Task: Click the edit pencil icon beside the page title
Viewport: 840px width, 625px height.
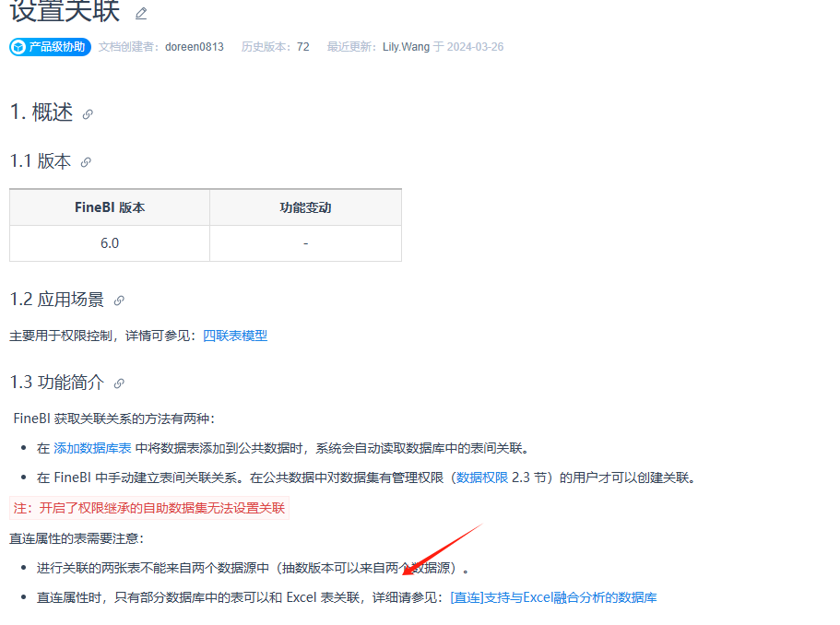Action: point(141,14)
